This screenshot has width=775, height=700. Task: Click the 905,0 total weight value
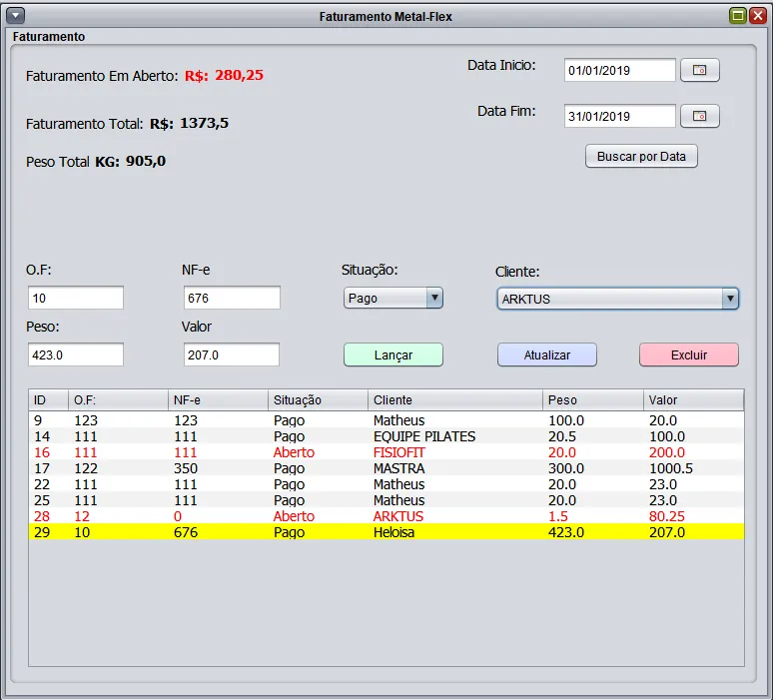(146, 161)
